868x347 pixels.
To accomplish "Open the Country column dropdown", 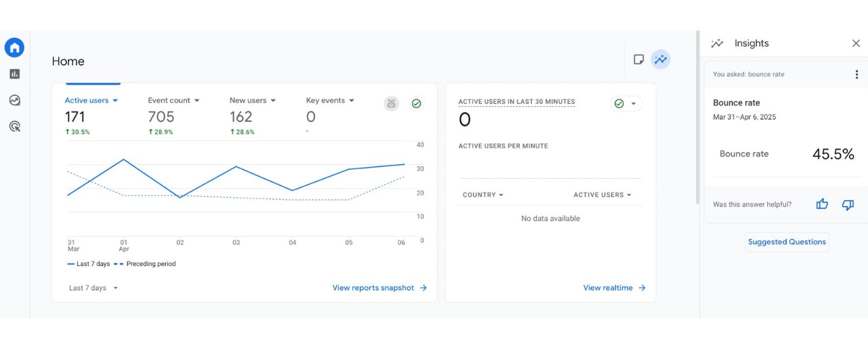I will (483, 195).
